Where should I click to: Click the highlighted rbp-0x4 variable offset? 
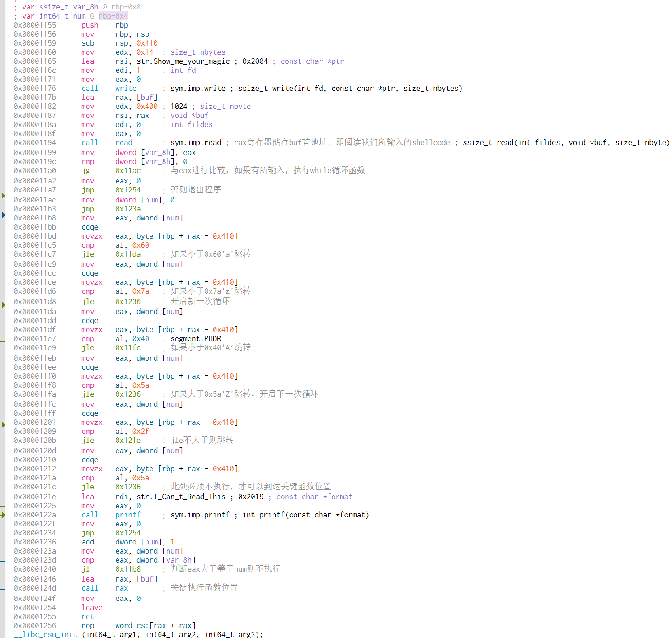pos(113,16)
